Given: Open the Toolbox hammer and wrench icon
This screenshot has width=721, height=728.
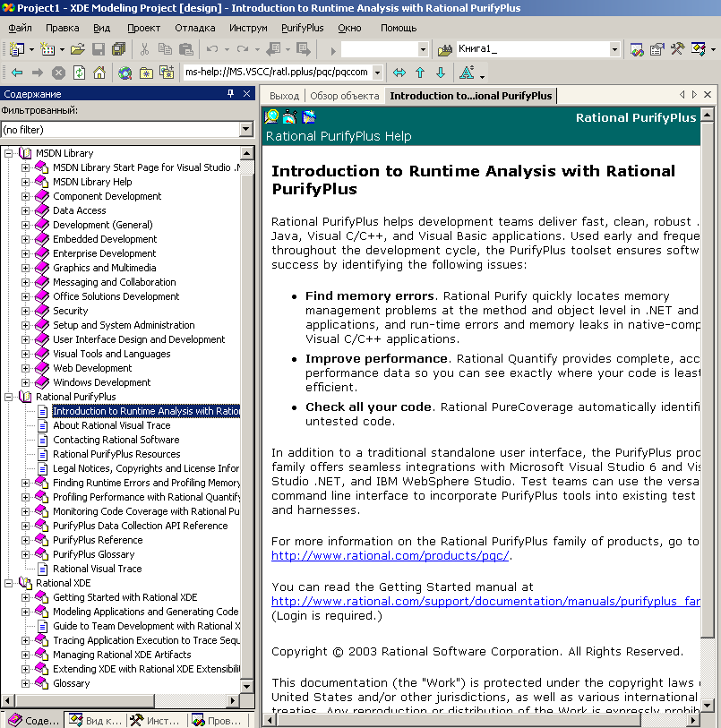Looking at the screenshot, I should pyautogui.click(x=677, y=48).
